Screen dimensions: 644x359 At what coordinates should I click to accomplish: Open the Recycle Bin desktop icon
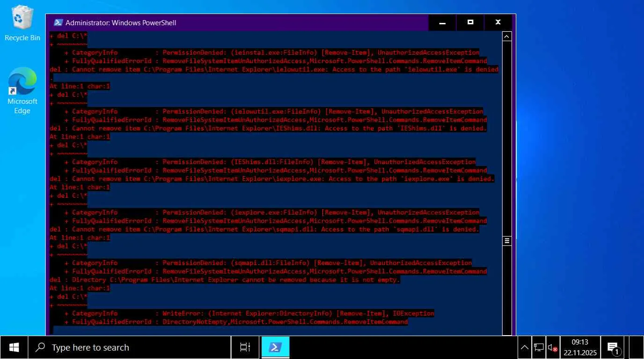coord(22,23)
